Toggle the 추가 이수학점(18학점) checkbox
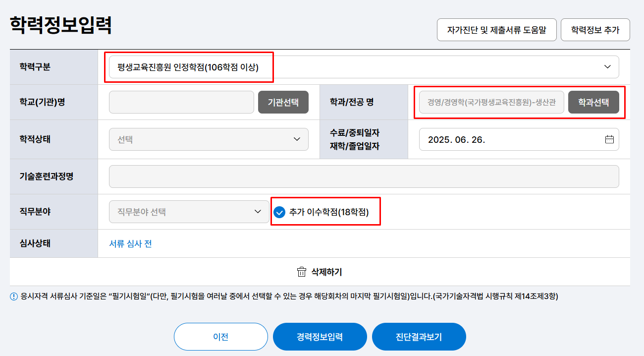Viewport: 644px width, 356px height. pyautogui.click(x=279, y=212)
